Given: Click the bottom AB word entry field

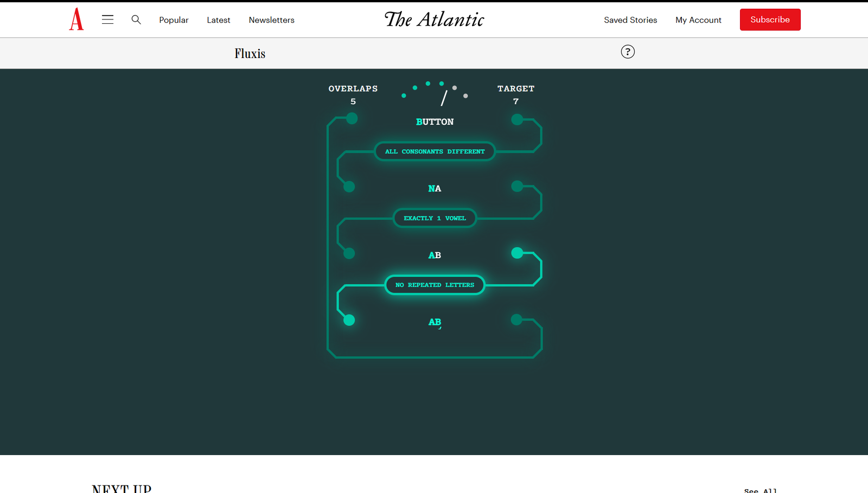Looking at the screenshot, I should point(435,322).
